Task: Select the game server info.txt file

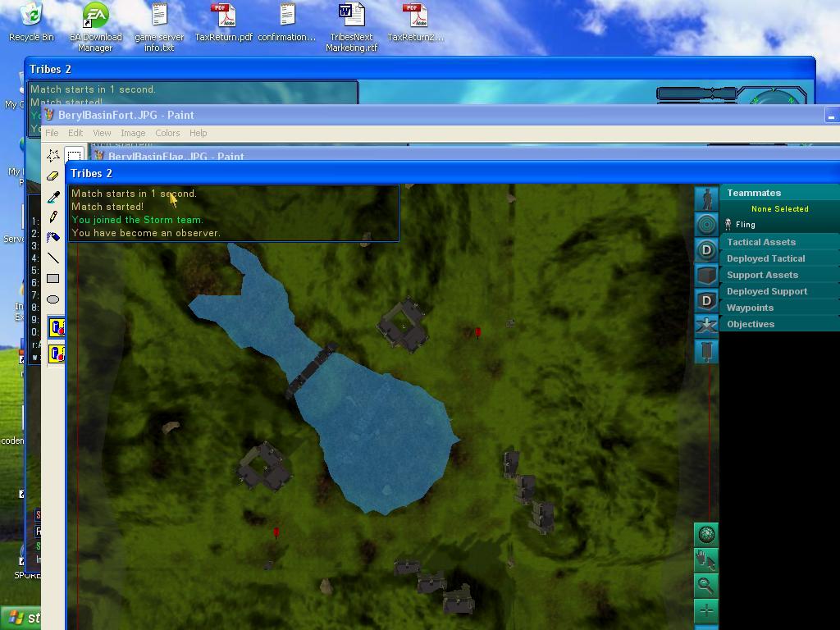Action: pyautogui.click(x=159, y=27)
